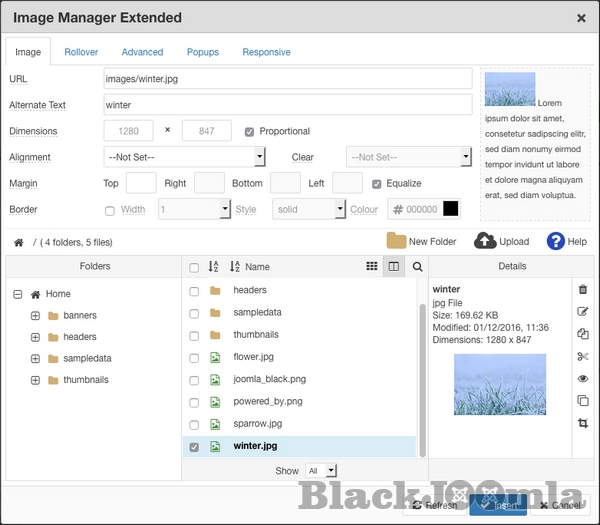Click the Alternate Text input field

[x=287, y=105]
